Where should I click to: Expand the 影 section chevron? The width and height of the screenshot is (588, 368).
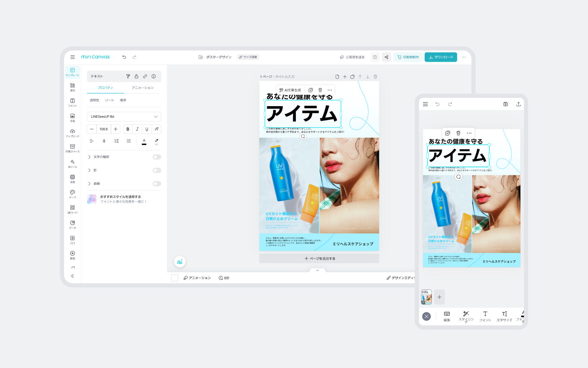click(89, 170)
